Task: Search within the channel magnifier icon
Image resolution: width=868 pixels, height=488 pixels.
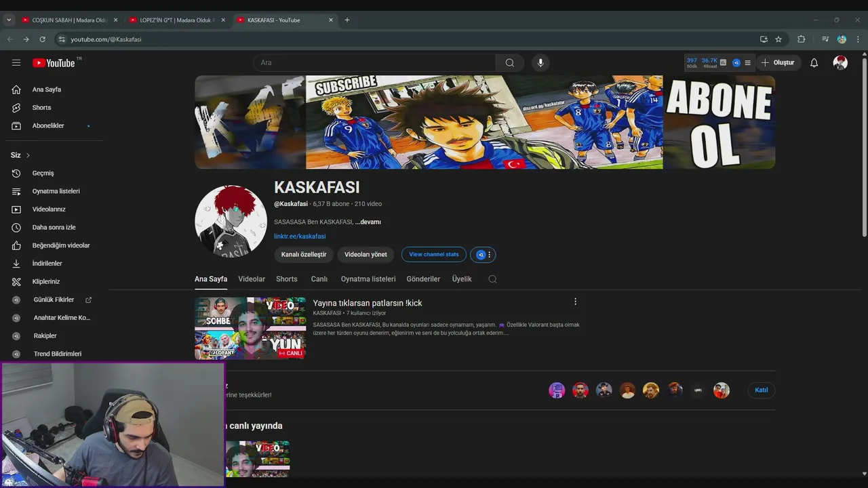Action: (x=492, y=279)
